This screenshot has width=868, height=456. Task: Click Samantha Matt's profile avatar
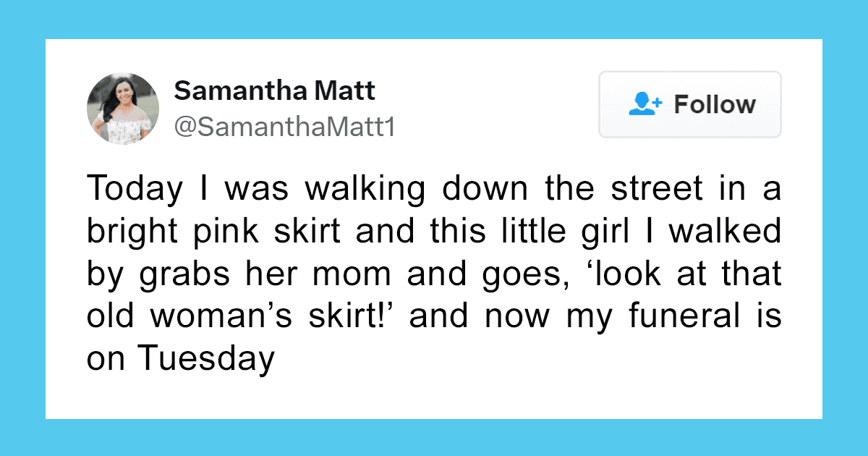[x=123, y=108]
